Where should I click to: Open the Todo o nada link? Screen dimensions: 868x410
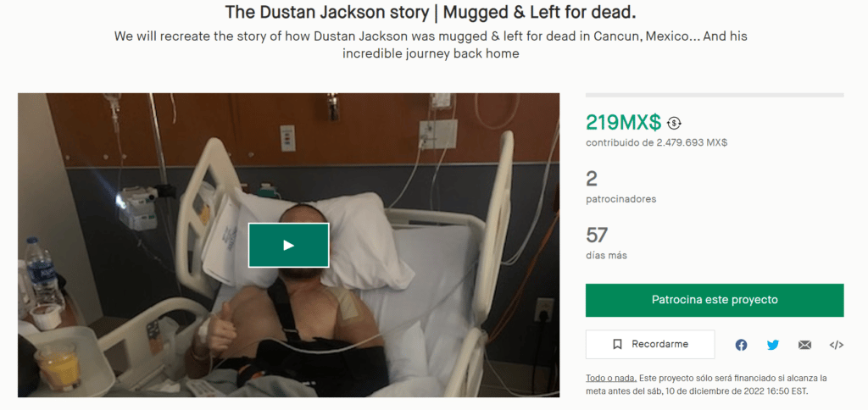(x=611, y=379)
